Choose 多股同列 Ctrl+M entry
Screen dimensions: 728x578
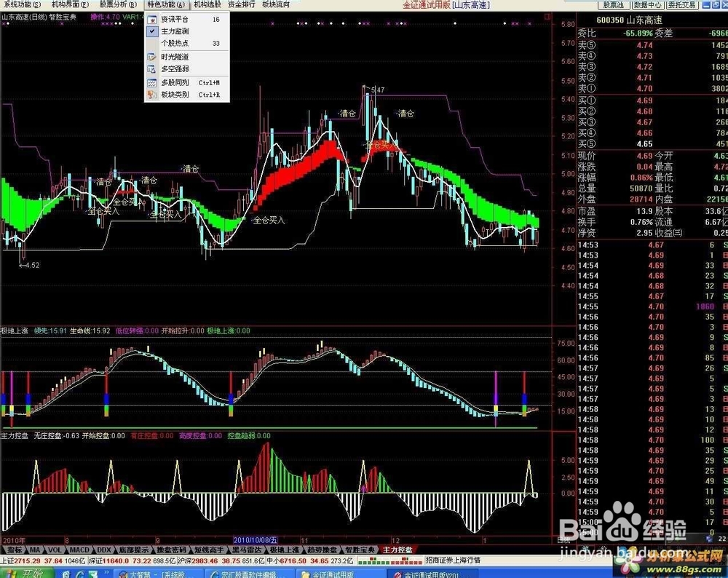click(x=187, y=83)
